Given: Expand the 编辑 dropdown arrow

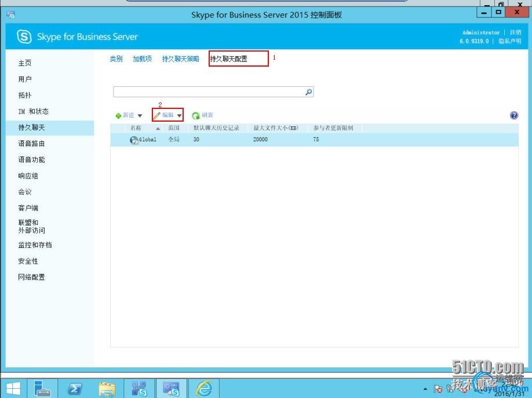Looking at the screenshot, I should 179,116.
